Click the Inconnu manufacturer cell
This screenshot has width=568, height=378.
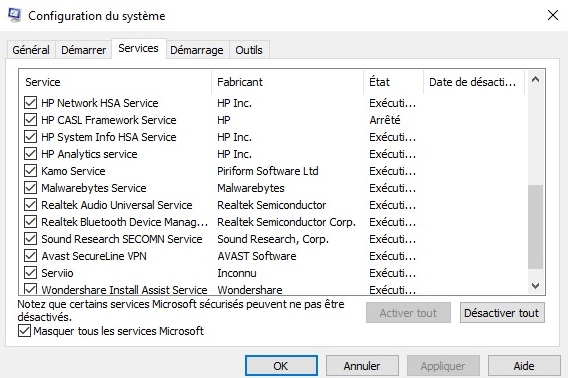237,273
